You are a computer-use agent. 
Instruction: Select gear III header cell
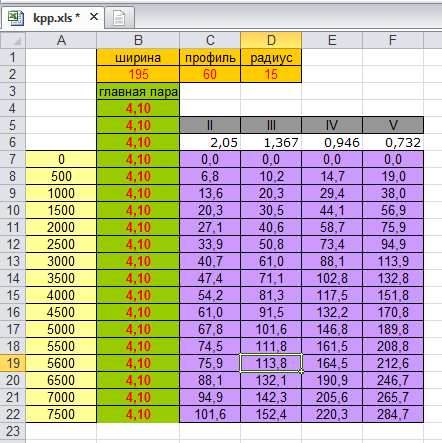pos(271,125)
